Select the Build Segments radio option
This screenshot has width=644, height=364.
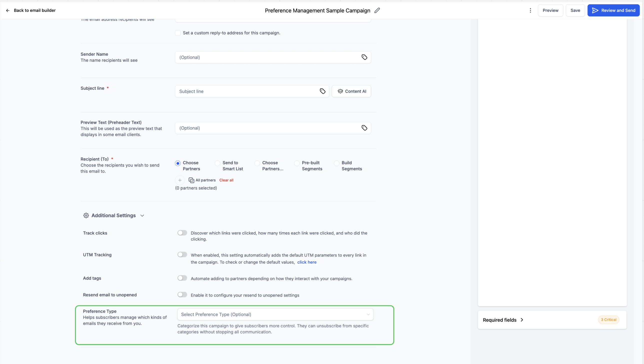(336, 163)
